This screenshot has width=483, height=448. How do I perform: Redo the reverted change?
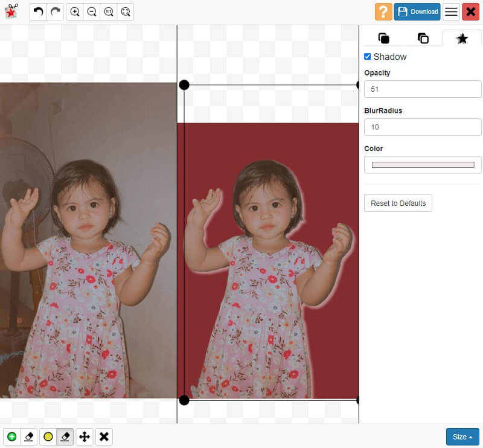pos(55,11)
